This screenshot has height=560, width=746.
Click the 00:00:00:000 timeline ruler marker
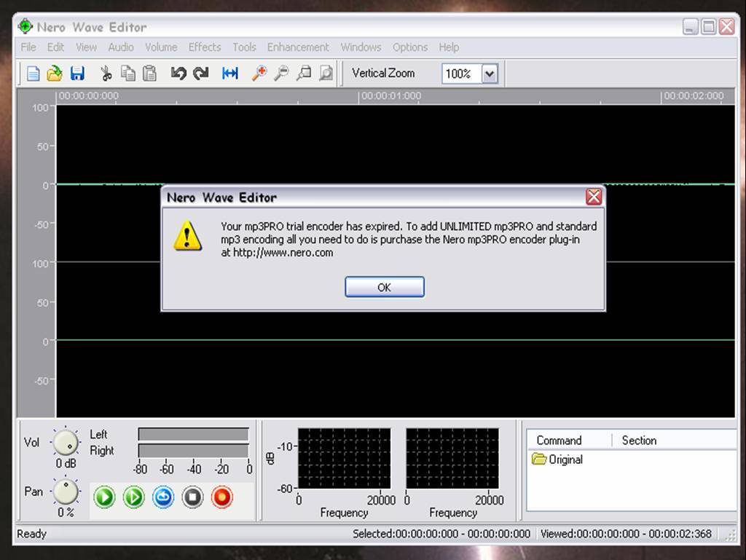click(x=88, y=96)
